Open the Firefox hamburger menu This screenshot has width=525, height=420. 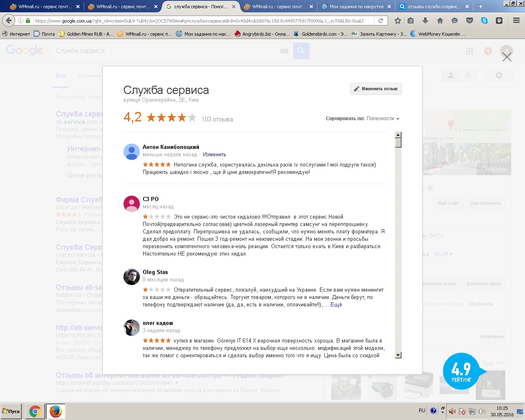coord(516,21)
